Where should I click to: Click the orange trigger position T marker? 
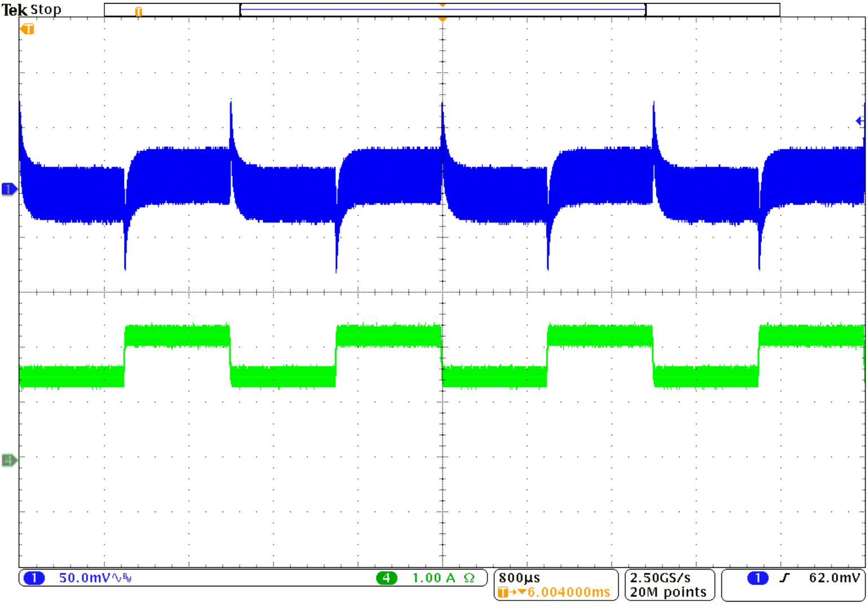(27, 29)
